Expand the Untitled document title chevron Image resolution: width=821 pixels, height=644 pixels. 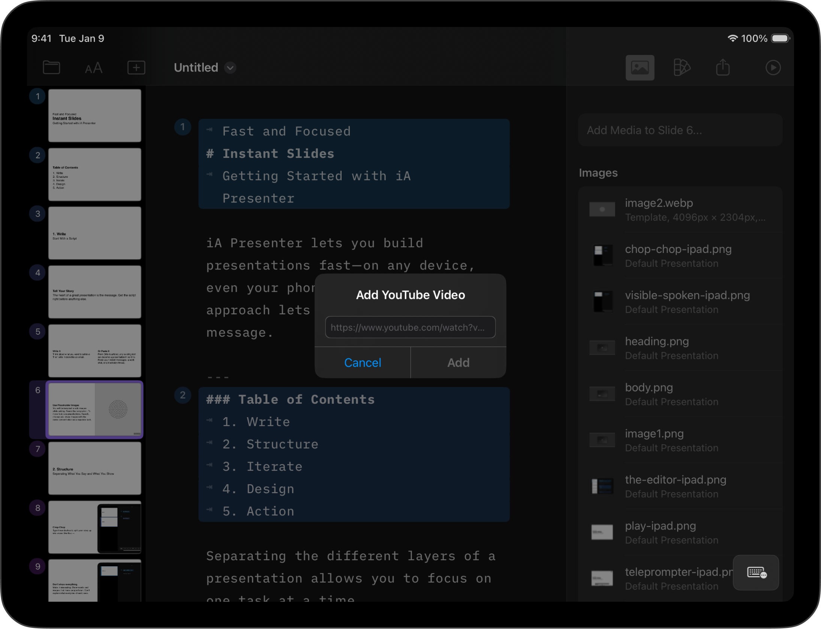230,68
